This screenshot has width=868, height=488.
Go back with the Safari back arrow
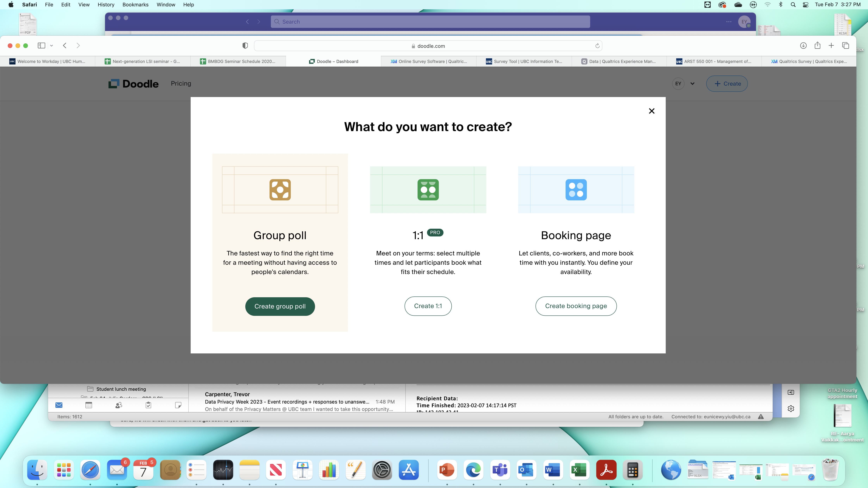point(65,46)
